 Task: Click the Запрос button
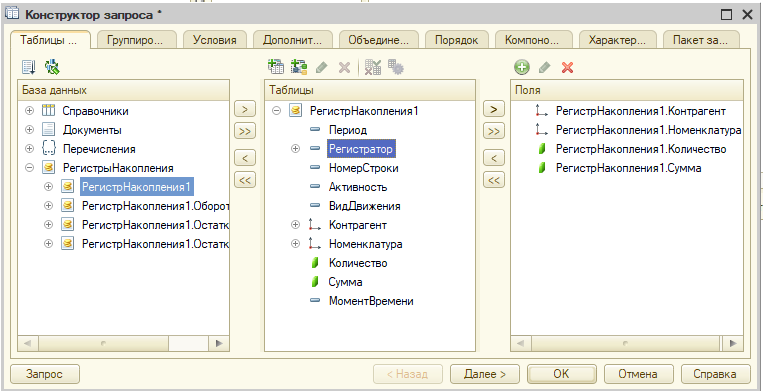click(x=44, y=374)
